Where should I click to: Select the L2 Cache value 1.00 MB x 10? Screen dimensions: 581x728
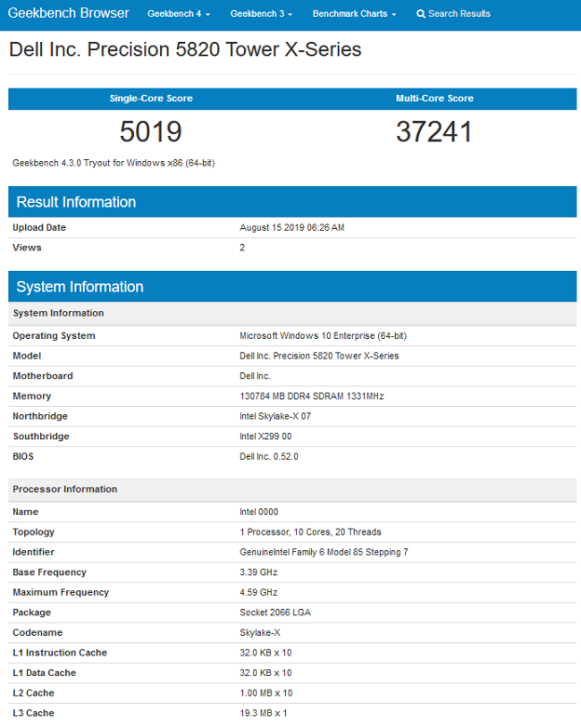coord(266,693)
